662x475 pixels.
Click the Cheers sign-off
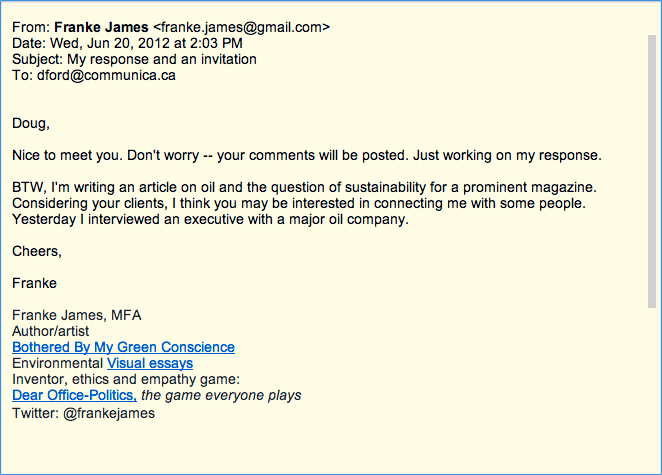click(37, 251)
